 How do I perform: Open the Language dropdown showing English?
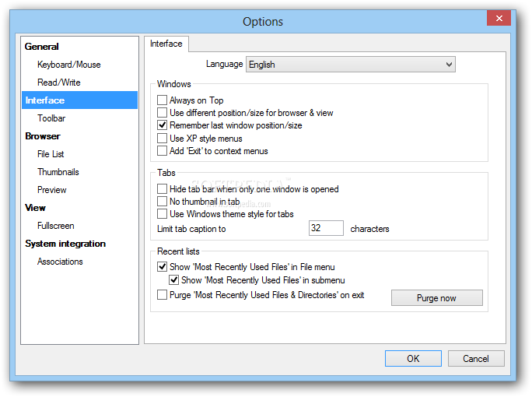point(351,64)
